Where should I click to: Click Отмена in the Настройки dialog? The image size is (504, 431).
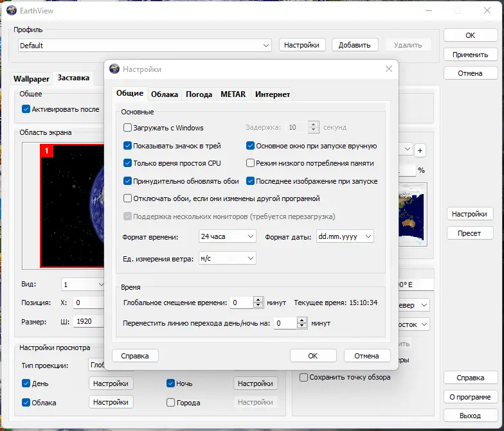pyautogui.click(x=366, y=356)
